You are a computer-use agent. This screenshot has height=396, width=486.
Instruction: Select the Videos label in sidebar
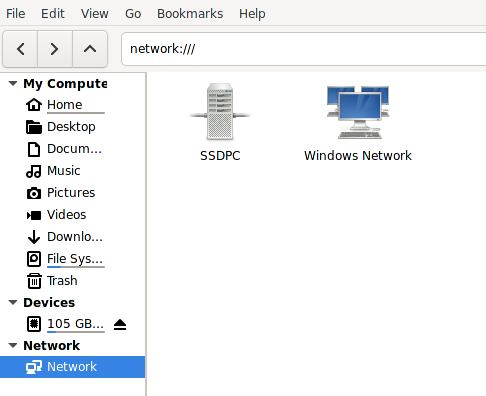coord(67,215)
